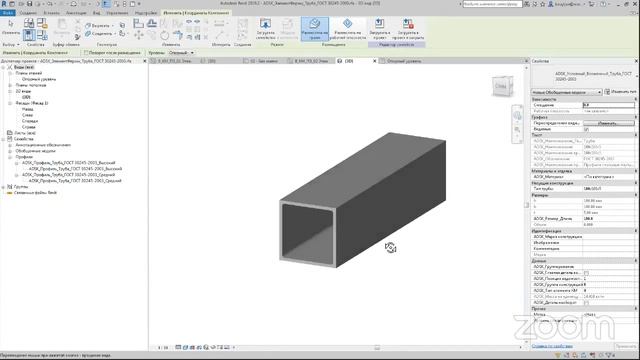The width and height of the screenshot is (640, 360).
Task: Click the visual style icon in view control bar
Action: [x=185, y=347]
